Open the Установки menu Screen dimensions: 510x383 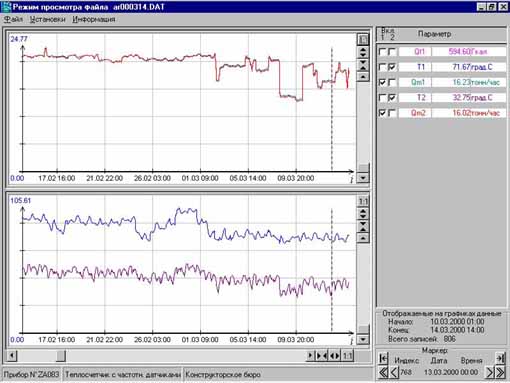(47, 19)
